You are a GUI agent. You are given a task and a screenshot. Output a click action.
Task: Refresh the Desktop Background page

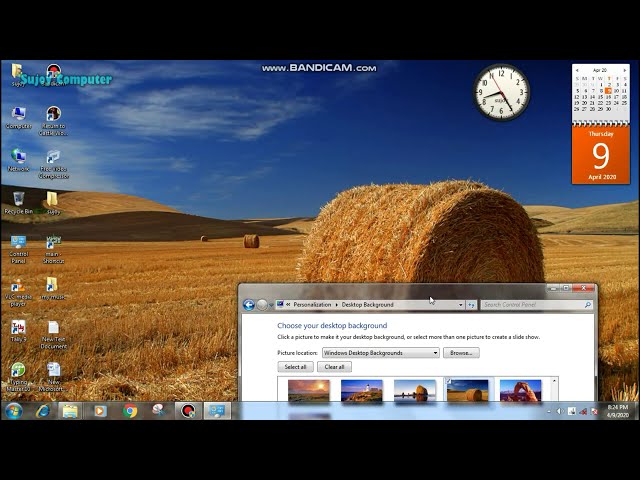(471, 305)
